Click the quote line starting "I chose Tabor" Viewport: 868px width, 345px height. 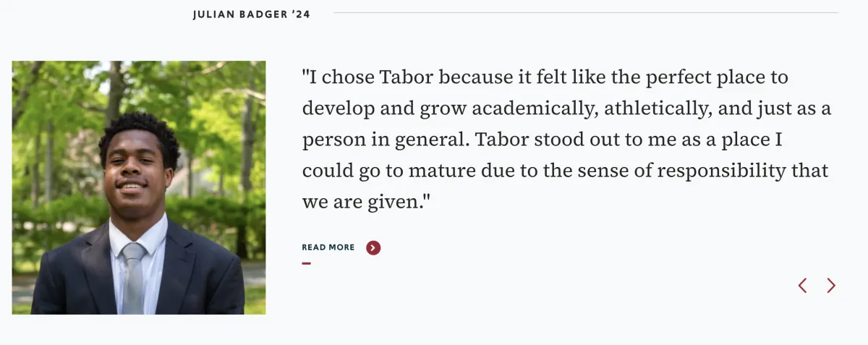point(545,77)
